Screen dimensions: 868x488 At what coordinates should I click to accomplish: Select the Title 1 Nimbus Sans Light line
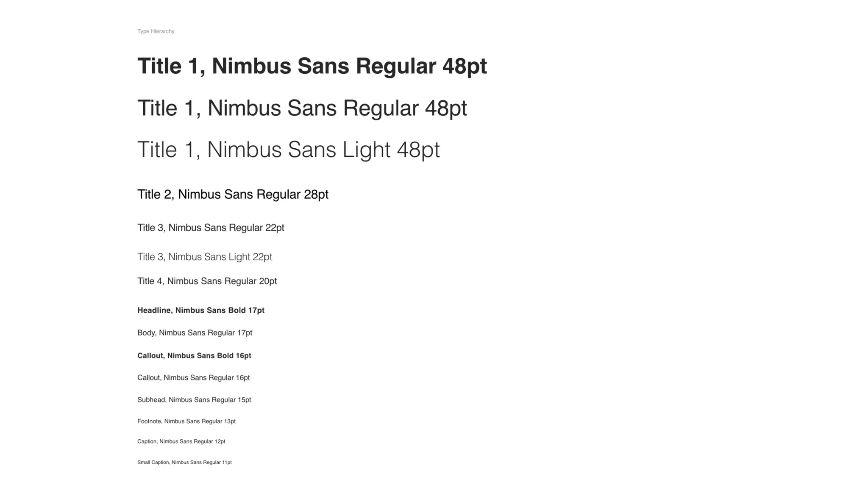pos(289,150)
